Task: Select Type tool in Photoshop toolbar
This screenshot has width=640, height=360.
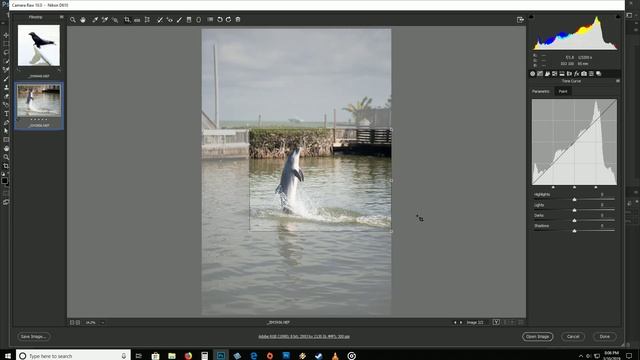Action: coord(6,113)
